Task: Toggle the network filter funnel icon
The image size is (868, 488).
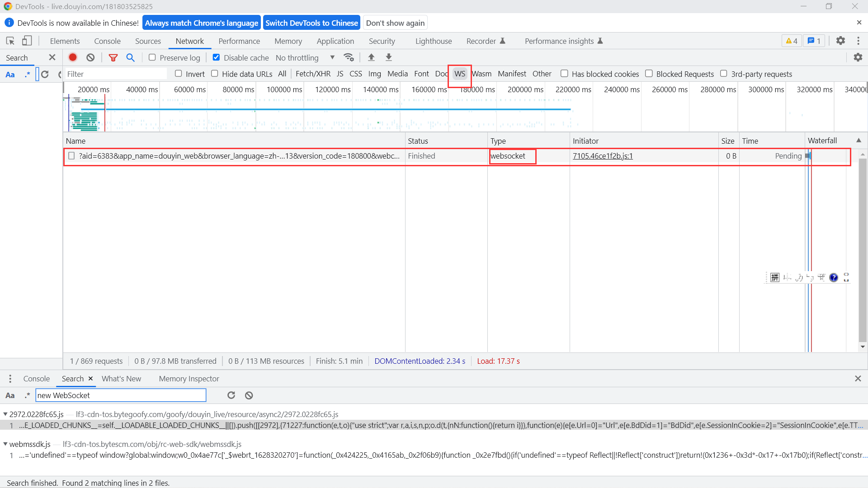Action: pyautogui.click(x=113, y=57)
